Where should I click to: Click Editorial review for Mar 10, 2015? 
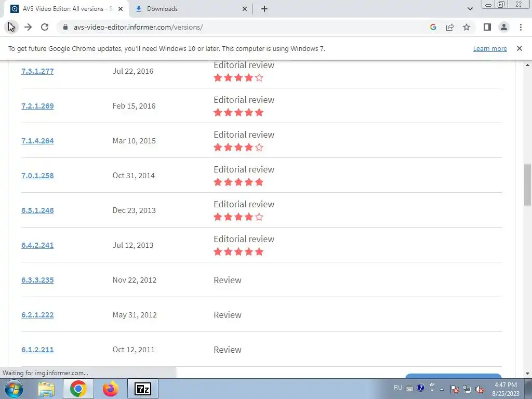coord(244,135)
